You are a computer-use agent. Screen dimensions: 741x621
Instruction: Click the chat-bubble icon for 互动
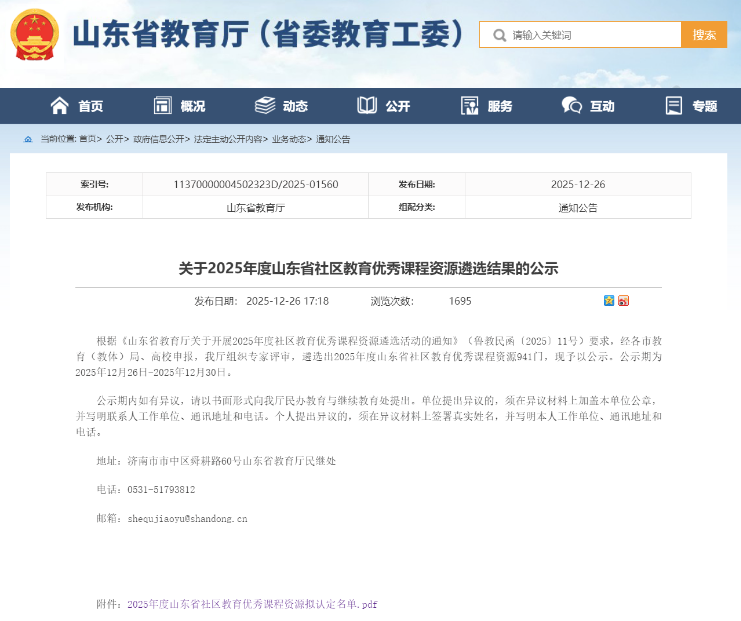pyautogui.click(x=571, y=106)
